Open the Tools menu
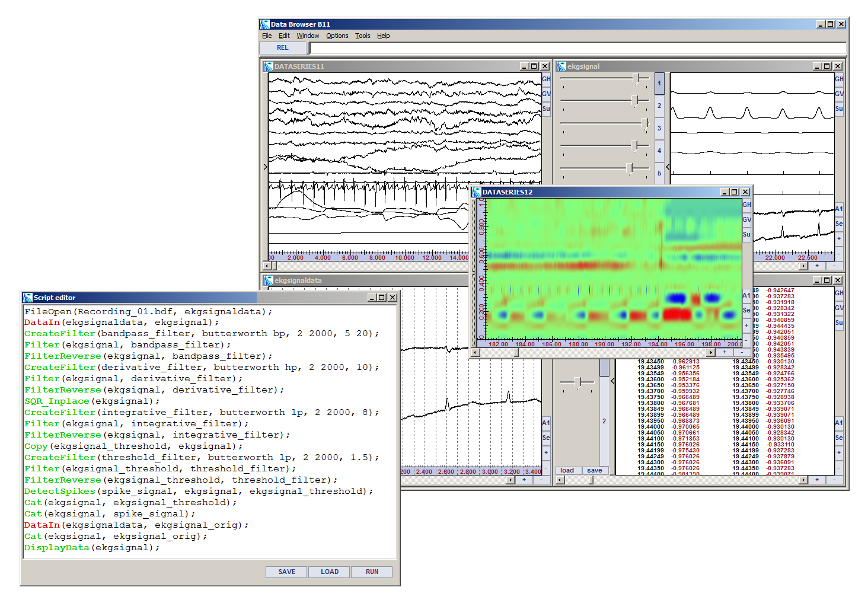 coord(362,36)
